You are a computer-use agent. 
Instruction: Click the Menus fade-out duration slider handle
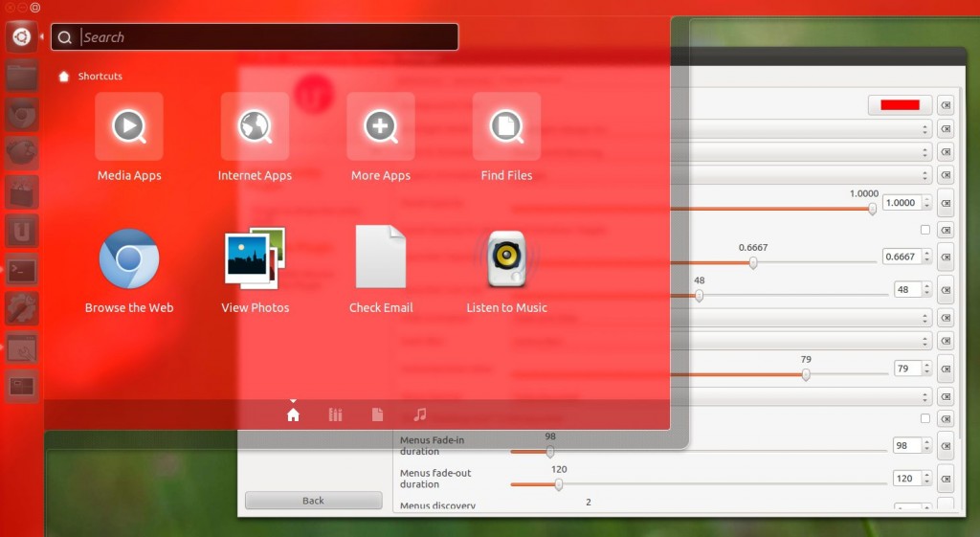tap(559, 484)
